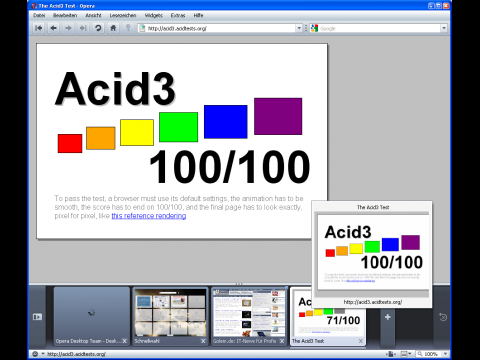Toggle the image display button in status bar
Image resolution: width=480 pixels, height=360 pixels.
pos(404,354)
